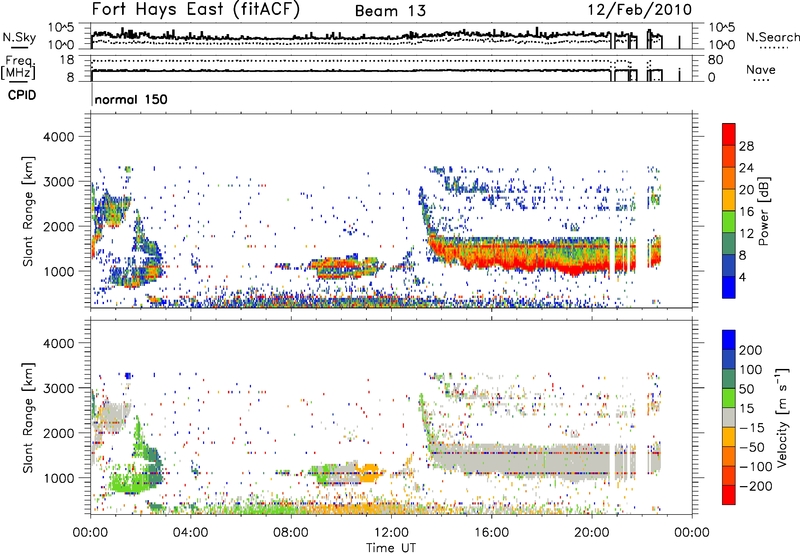800x554 pixels.
Task: Click the date '12/Feb/2010'
Action: pyautogui.click(x=640, y=10)
